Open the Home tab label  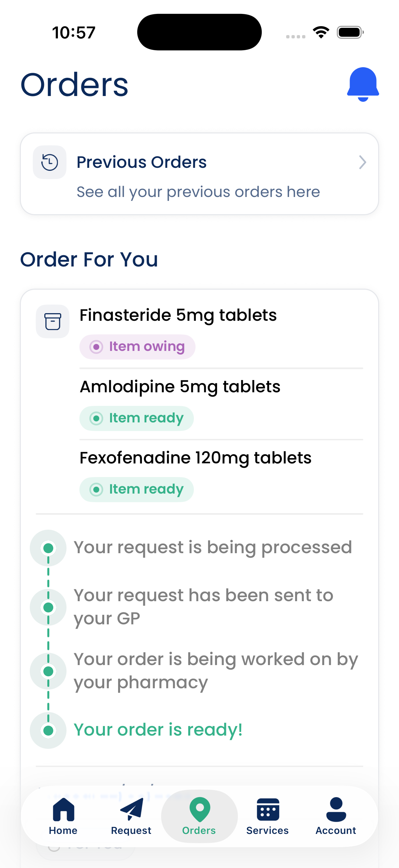coord(63,831)
